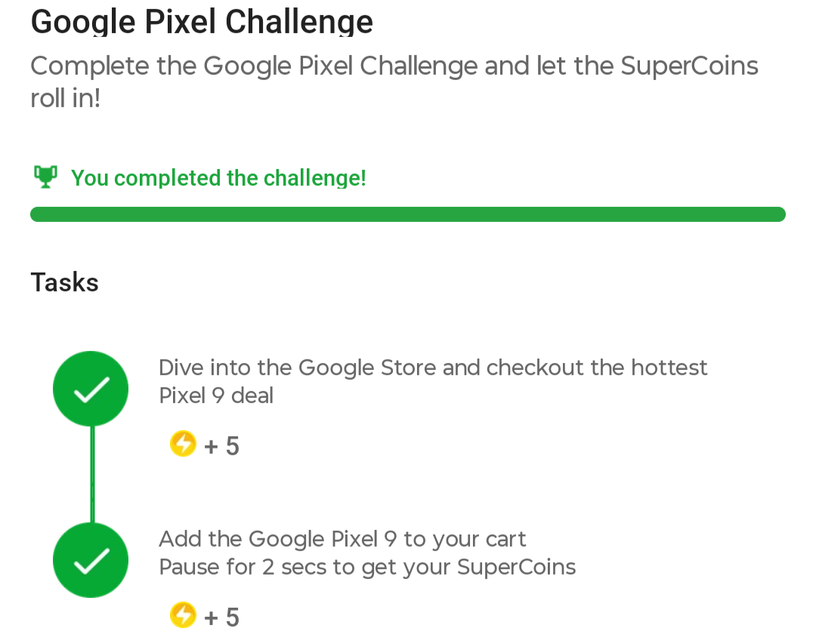Click "You completed the challenge!" status text
The image size is (816, 644).
[x=218, y=178]
